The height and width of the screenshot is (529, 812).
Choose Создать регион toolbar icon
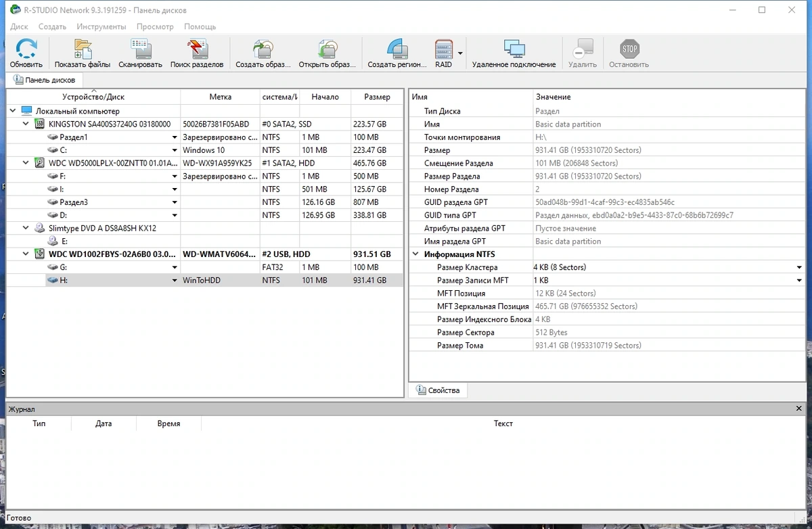[x=397, y=49]
